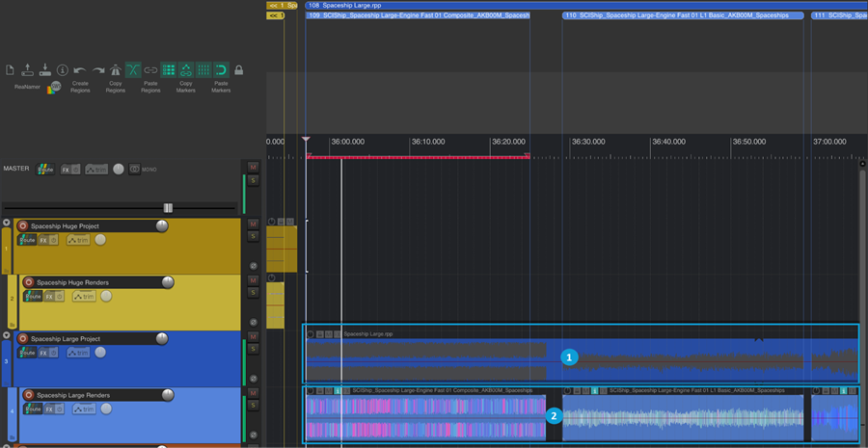Mute the Spaceship Large Project track
The width and height of the screenshot is (868, 448).
click(x=254, y=336)
